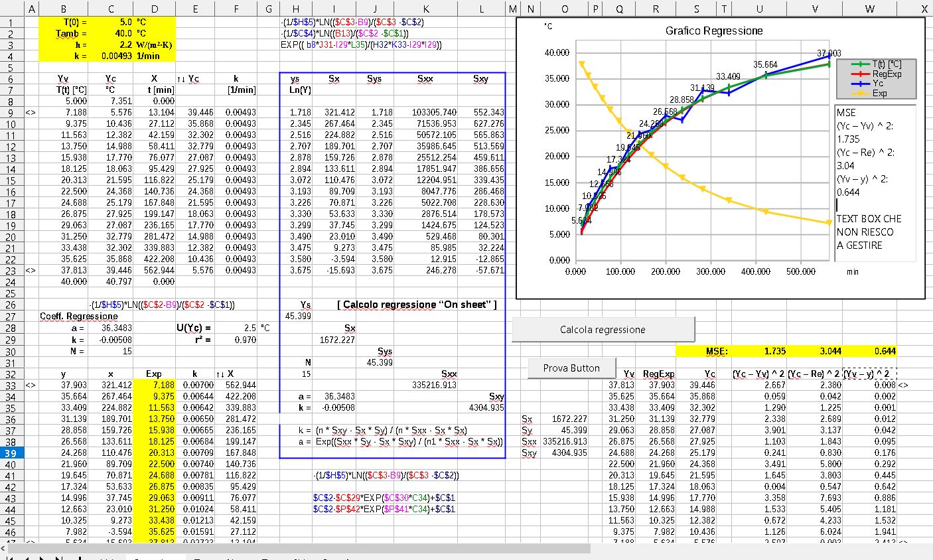Select the yellow MSE label cell
The width and height of the screenshot is (933, 560).
[716, 351]
